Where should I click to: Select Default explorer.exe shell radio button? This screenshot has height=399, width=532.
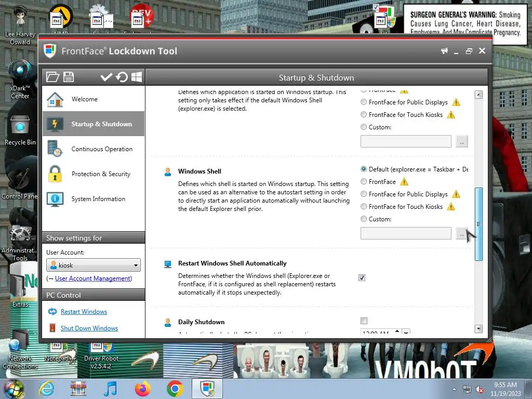[x=364, y=169]
